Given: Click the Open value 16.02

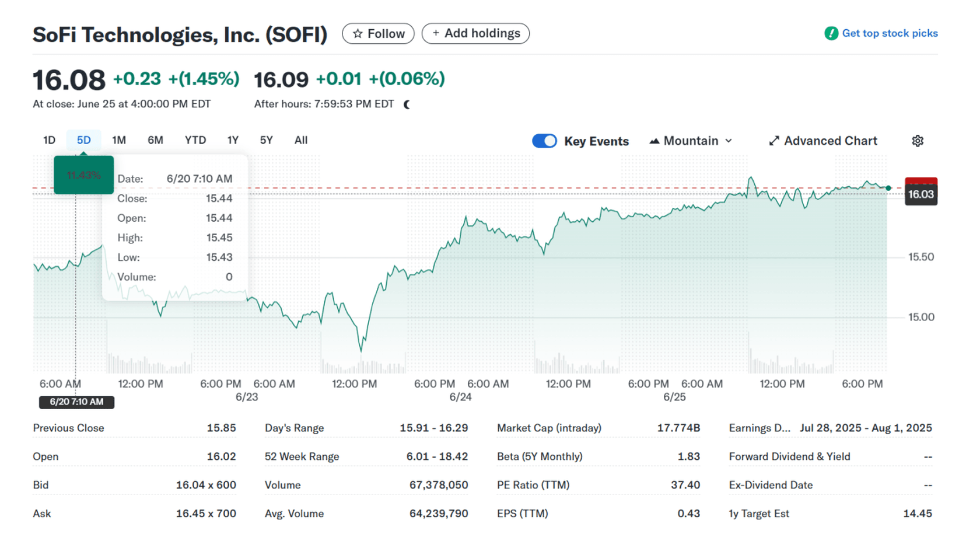Looking at the screenshot, I should pyautogui.click(x=221, y=456).
